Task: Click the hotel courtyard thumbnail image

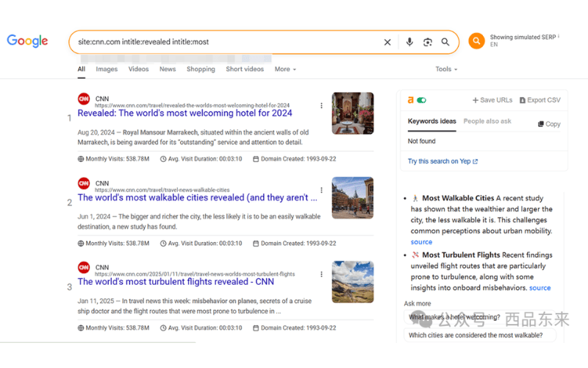Action: point(353,113)
